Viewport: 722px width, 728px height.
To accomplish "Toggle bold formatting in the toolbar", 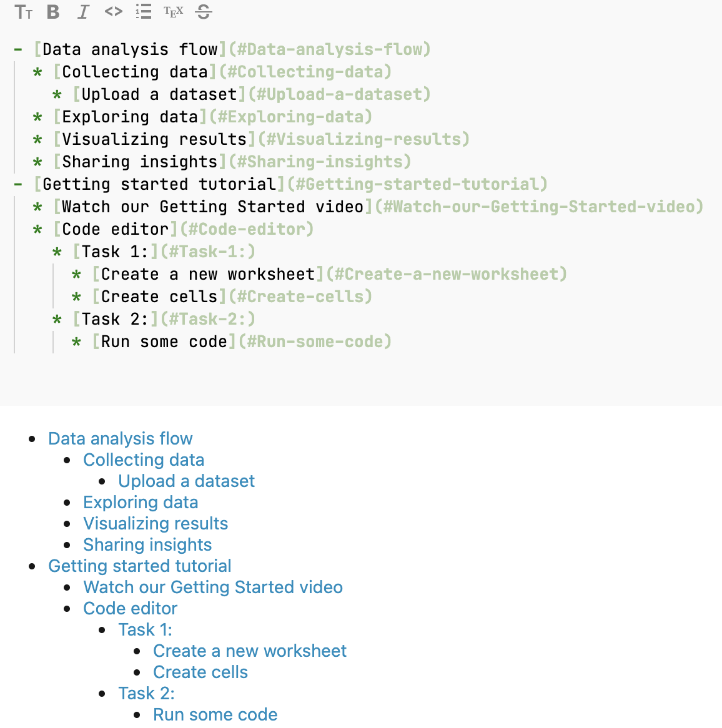I will [x=53, y=12].
